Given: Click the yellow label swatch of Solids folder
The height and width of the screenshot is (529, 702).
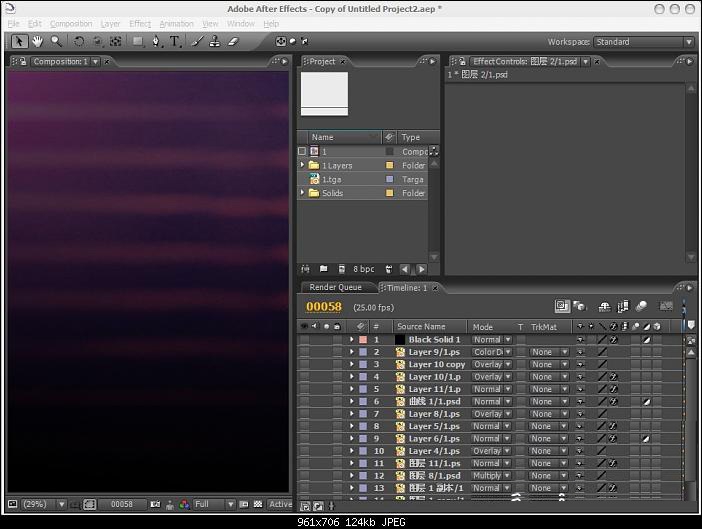Looking at the screenshot, I should 390,193.
